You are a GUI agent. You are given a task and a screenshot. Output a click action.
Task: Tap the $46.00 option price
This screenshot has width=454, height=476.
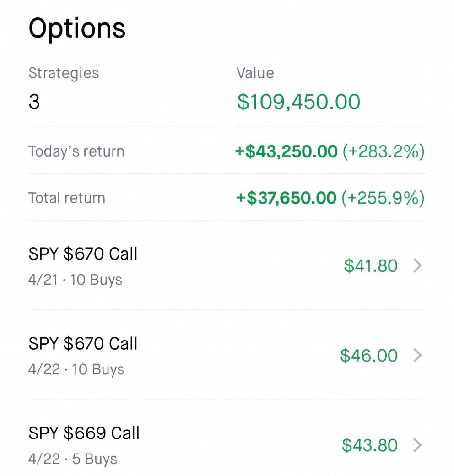pyautogui.click(x=369, y=356)
